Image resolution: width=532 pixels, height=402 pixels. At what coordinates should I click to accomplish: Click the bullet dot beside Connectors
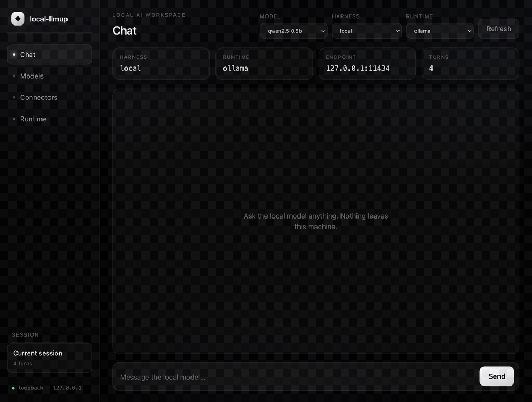tap(14, 97)
